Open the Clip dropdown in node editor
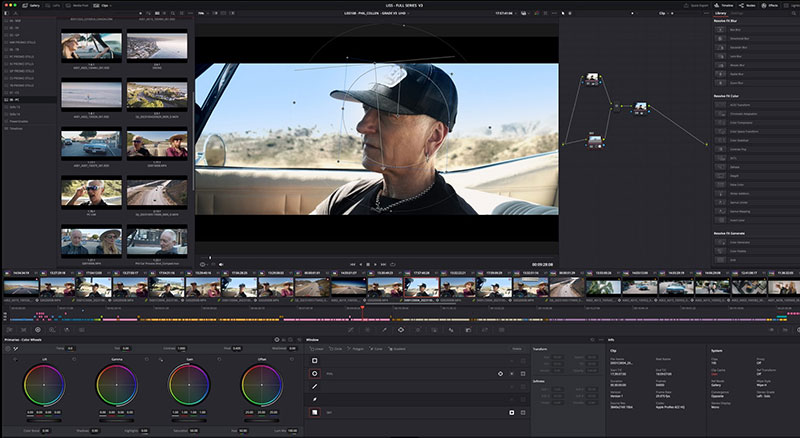The image size is (800, 438). [664, 15]
